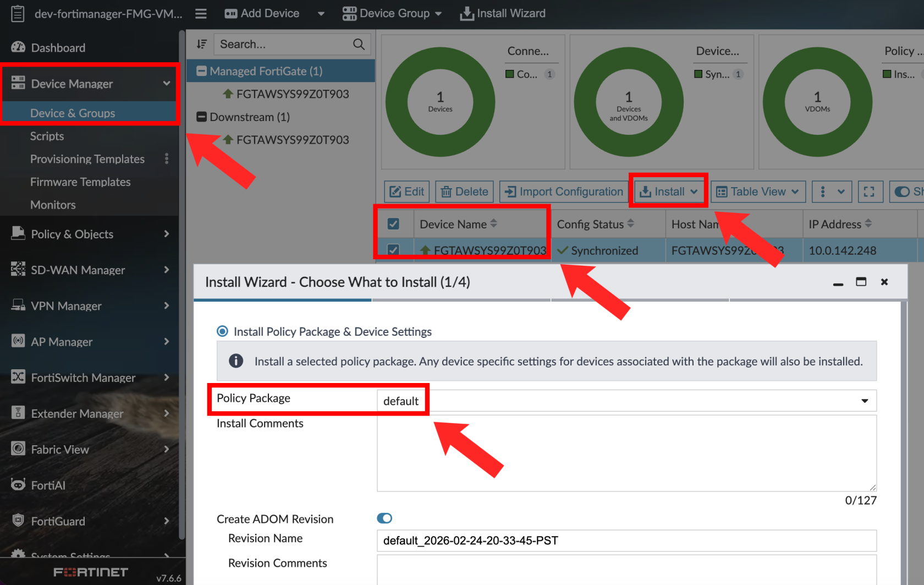Open the Dashboard from the sidebar
The image size is (924, 585).
(58, 48)
